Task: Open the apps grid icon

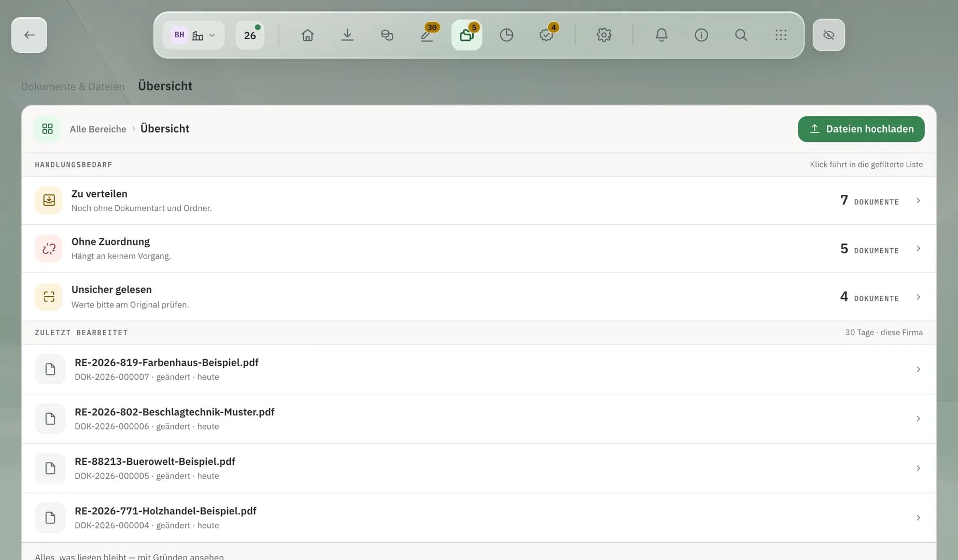Action: (781, 35)
